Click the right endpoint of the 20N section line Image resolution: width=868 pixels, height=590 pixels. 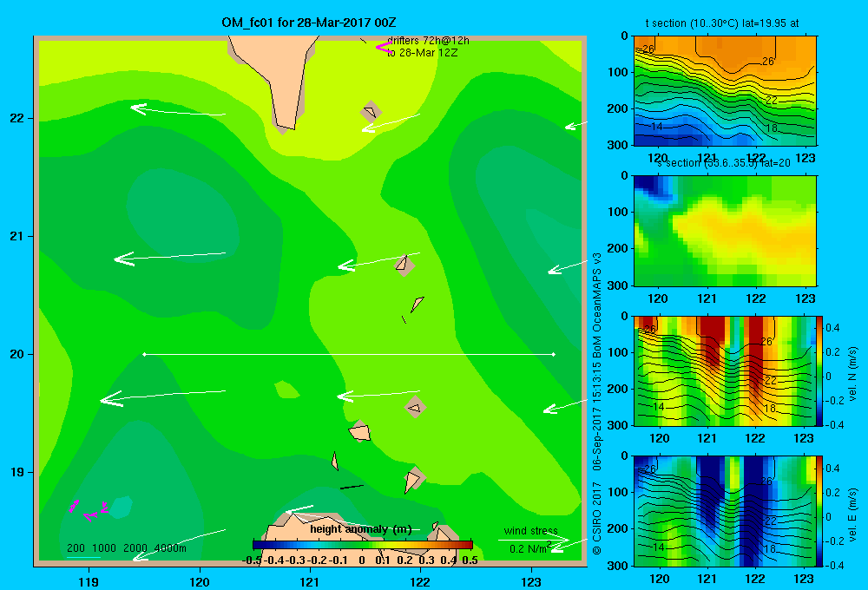click(x=554, y=354)
